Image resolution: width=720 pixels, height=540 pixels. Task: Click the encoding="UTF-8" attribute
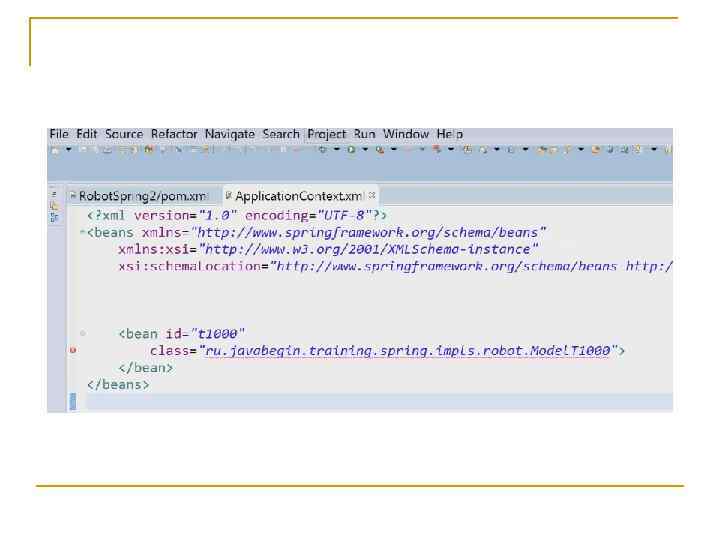310,215
